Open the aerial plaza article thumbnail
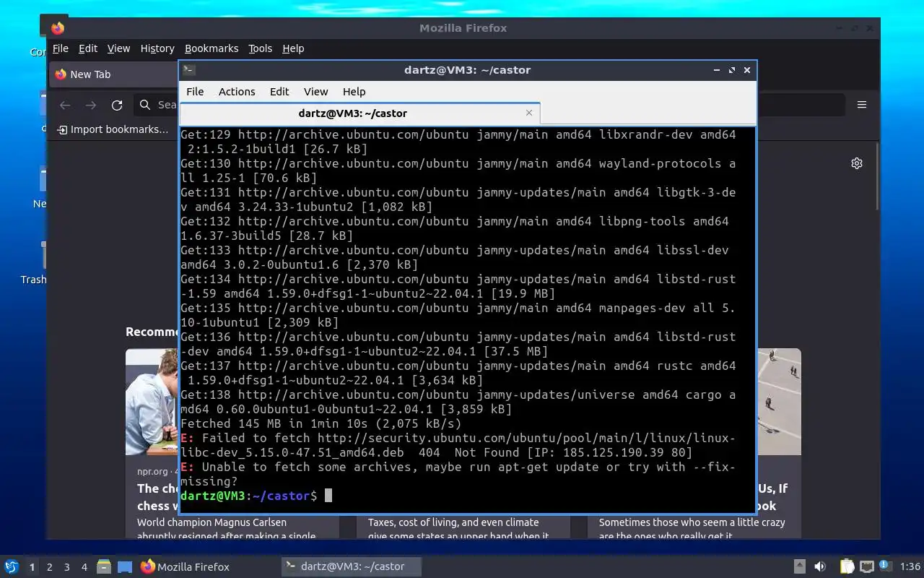924x578 pixels. [x=779, y=402]
